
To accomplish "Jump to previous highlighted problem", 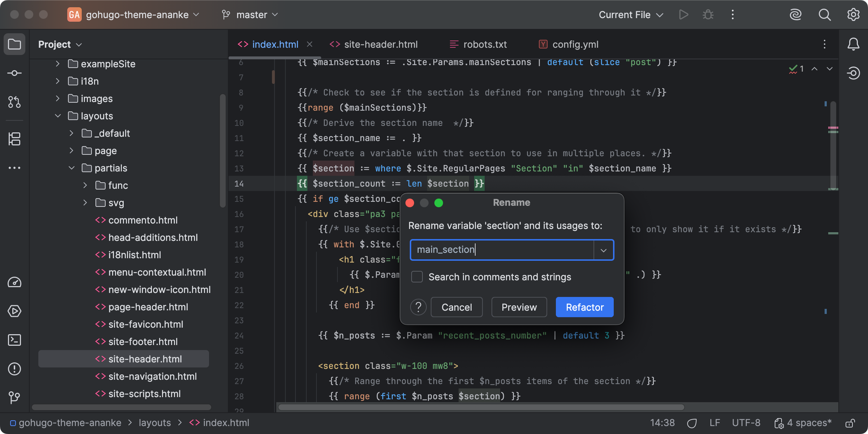I will tap(814, 69).
